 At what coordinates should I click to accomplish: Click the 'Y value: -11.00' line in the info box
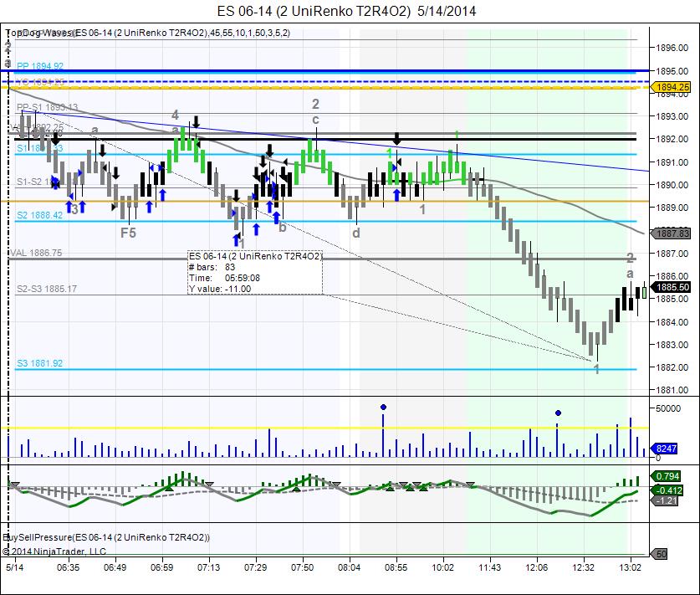coord(220,289)
